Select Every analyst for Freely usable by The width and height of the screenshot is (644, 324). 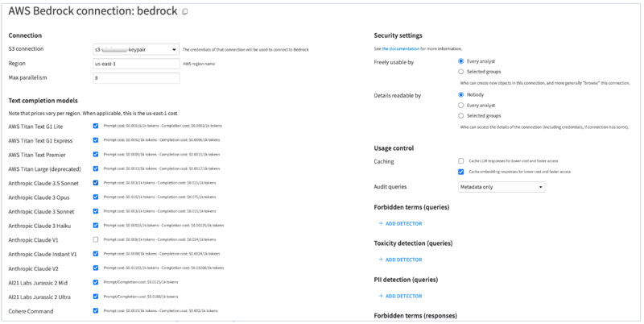point(460,61)
